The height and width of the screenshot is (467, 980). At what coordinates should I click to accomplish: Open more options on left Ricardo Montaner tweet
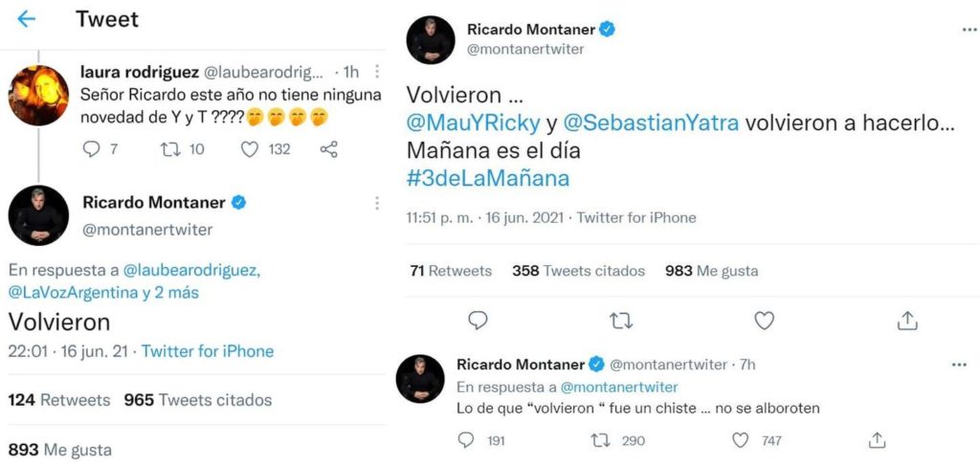pos(377,203)
